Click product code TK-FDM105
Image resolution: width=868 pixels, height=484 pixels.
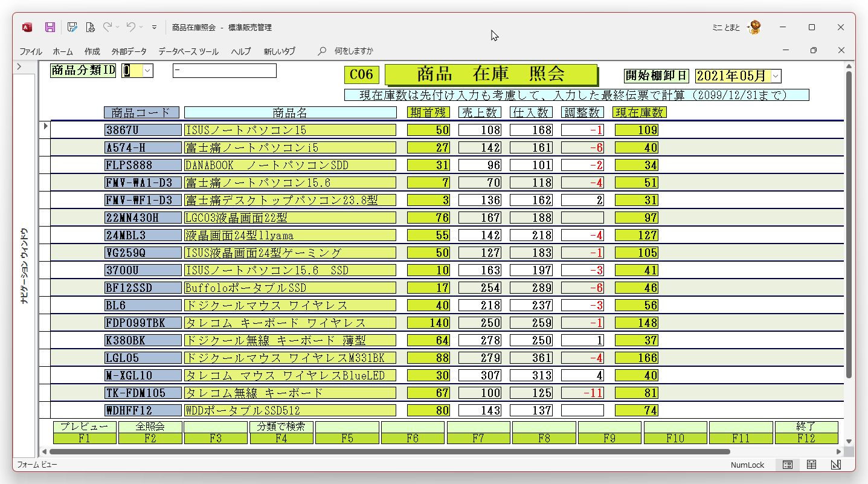pyautogui.click(x=143, y=393)
